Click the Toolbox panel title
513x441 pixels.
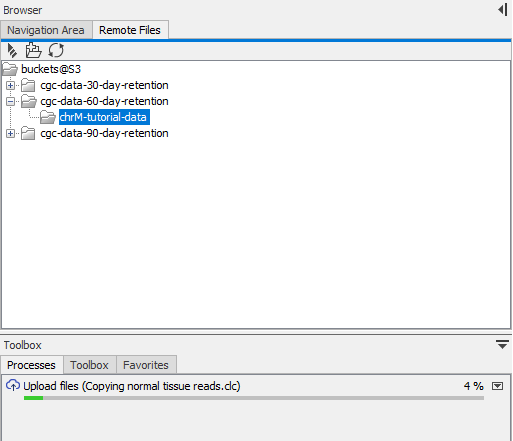(23, 345)
